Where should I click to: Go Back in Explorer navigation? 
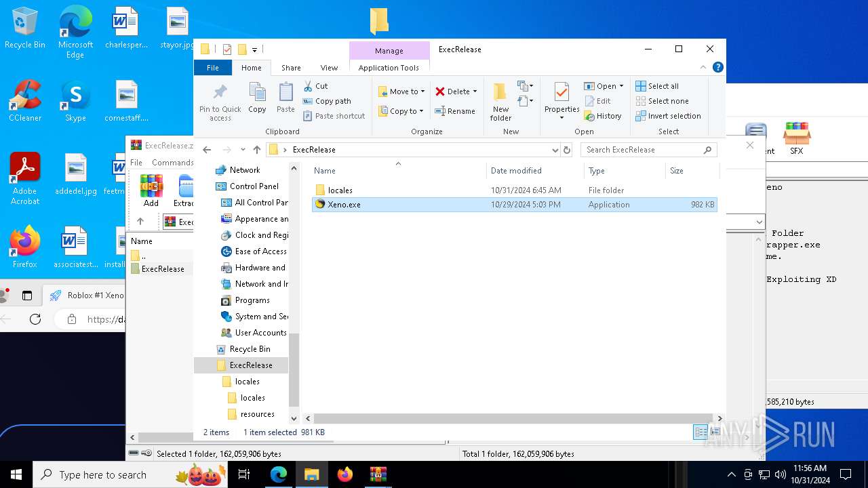(207, 150)
